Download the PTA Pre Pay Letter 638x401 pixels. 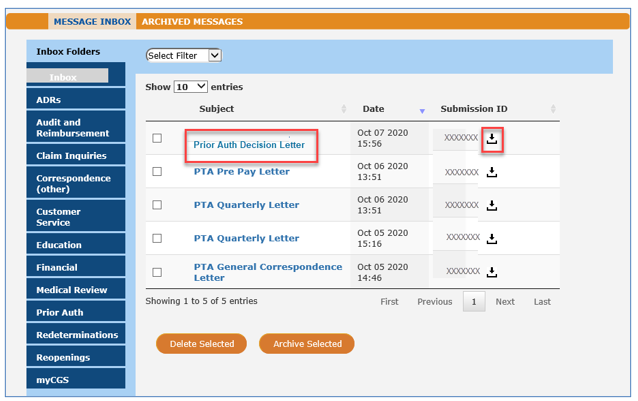coord(491,172)
